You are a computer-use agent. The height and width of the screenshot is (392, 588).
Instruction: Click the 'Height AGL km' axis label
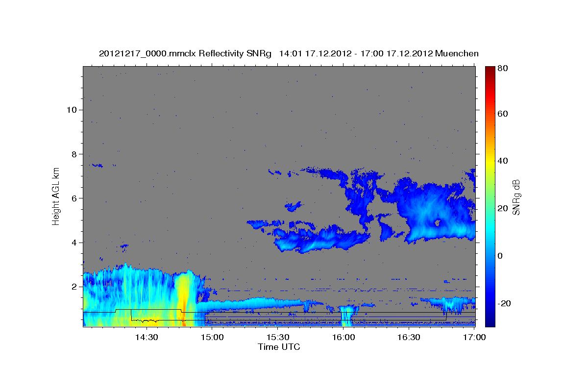56,196
